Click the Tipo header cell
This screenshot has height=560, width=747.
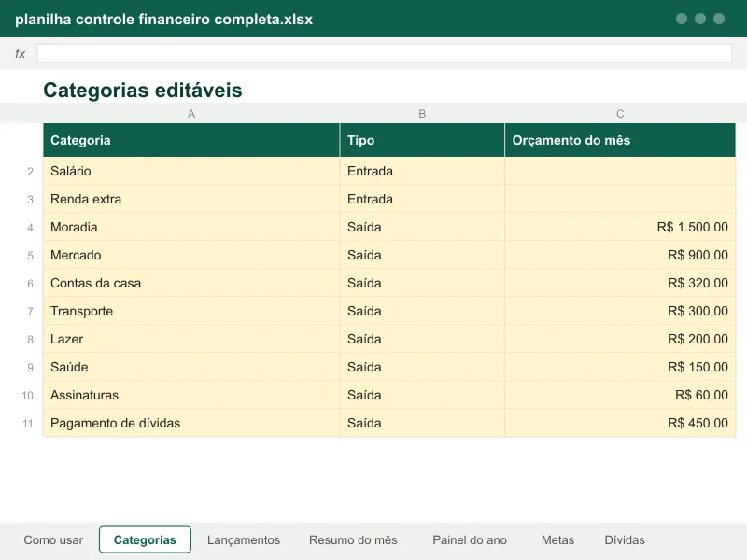[x=422, y=140]
